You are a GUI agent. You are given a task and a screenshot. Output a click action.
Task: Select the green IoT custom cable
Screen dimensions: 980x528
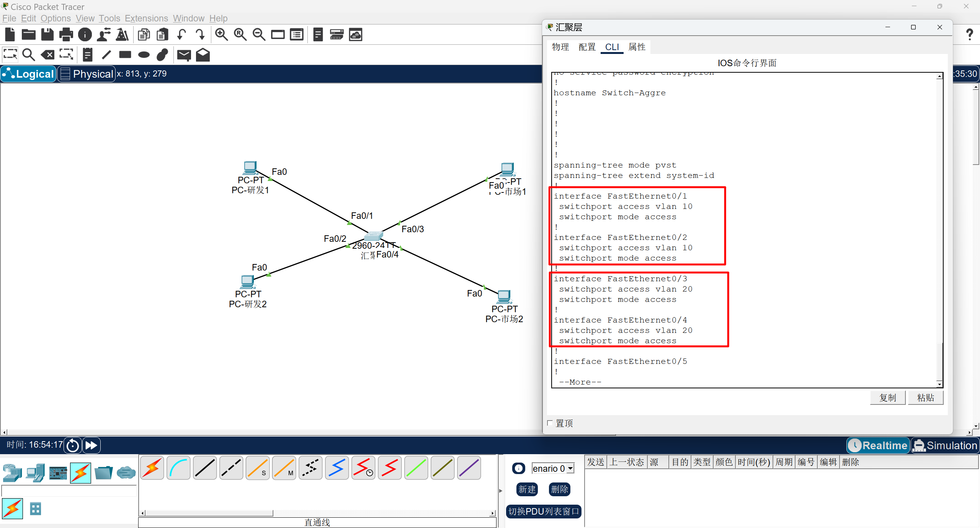416,468
